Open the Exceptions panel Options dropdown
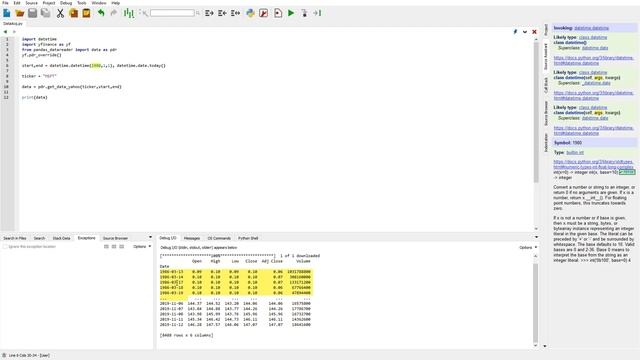Screen dimensions: 640x360 point(142,247)
